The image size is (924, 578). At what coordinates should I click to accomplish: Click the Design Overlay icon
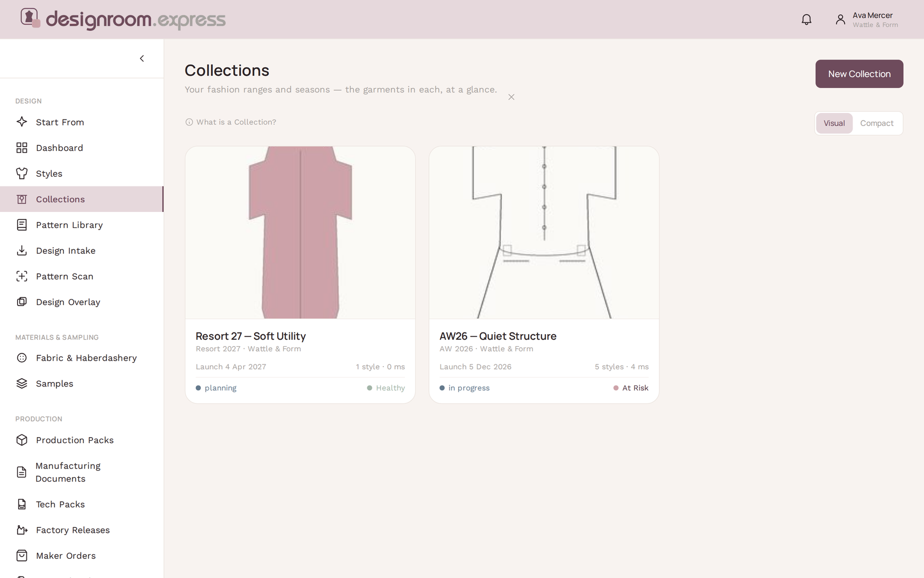[22, 302]
